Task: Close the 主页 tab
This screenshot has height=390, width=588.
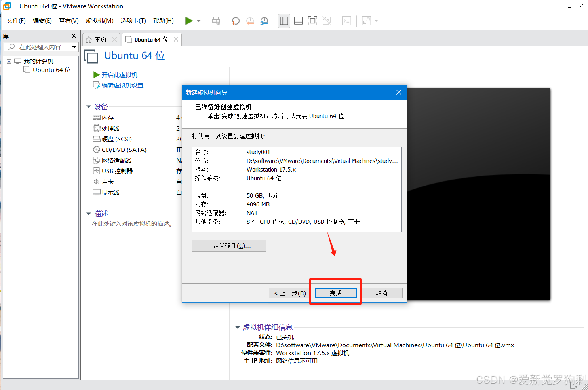Action: (x=114, y=39)
